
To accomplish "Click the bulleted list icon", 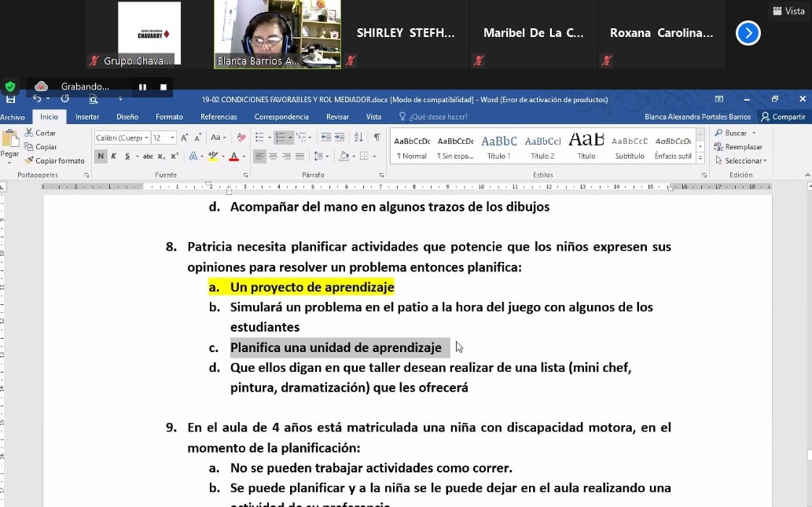I will coord(259,138).
